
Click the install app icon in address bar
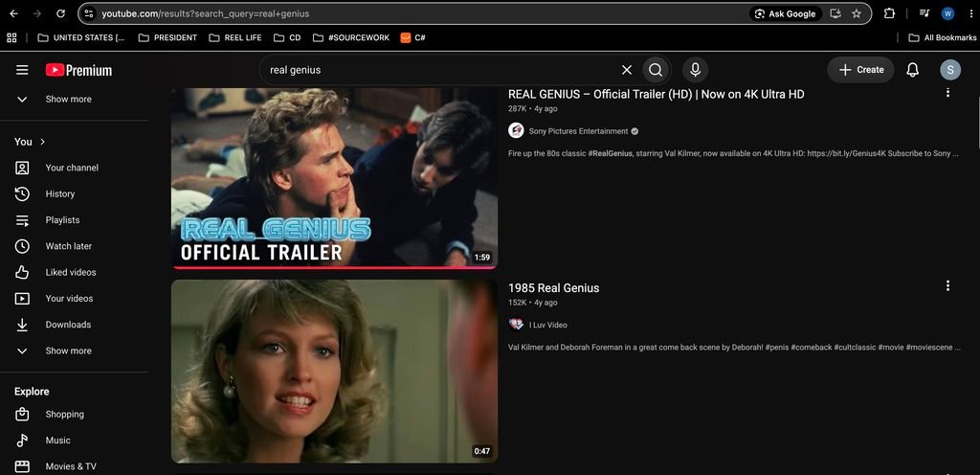click(x=835, y=13)
